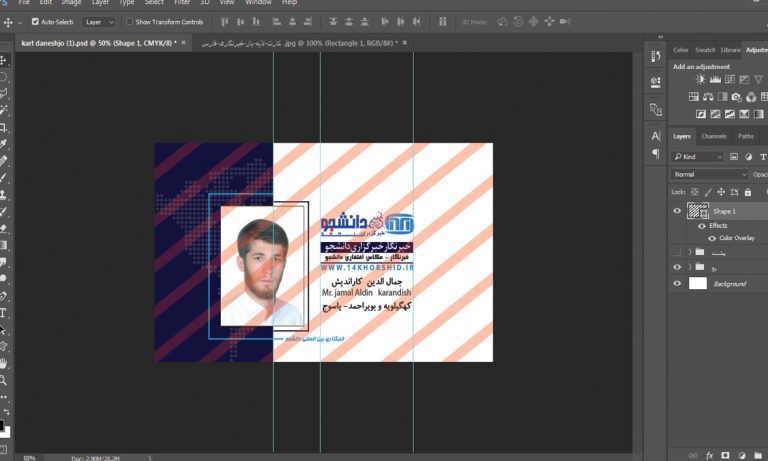Screen dimensions: 768x461
Task: Click the Threshold adjustment icon
Action: pyautogui.click(x=730, y=114)
